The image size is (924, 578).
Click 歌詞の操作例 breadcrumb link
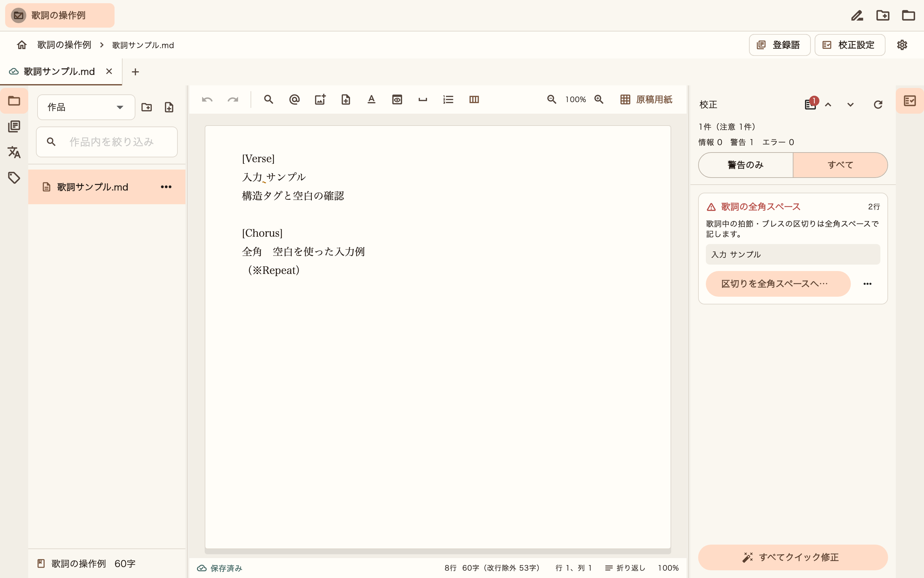pyautogui.click(x=64, y=45)
